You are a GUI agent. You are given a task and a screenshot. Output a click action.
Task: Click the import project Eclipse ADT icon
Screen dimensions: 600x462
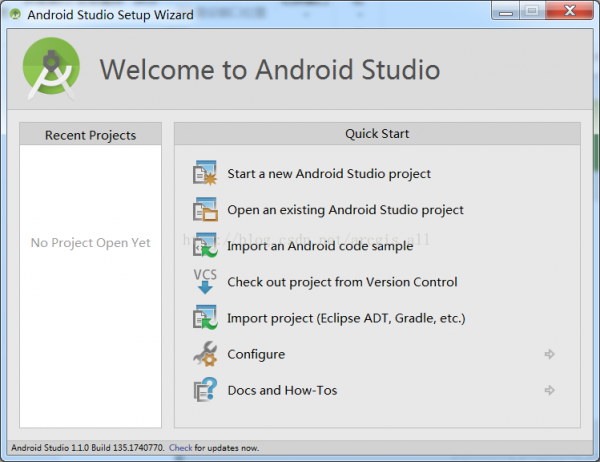pos(205,317)
